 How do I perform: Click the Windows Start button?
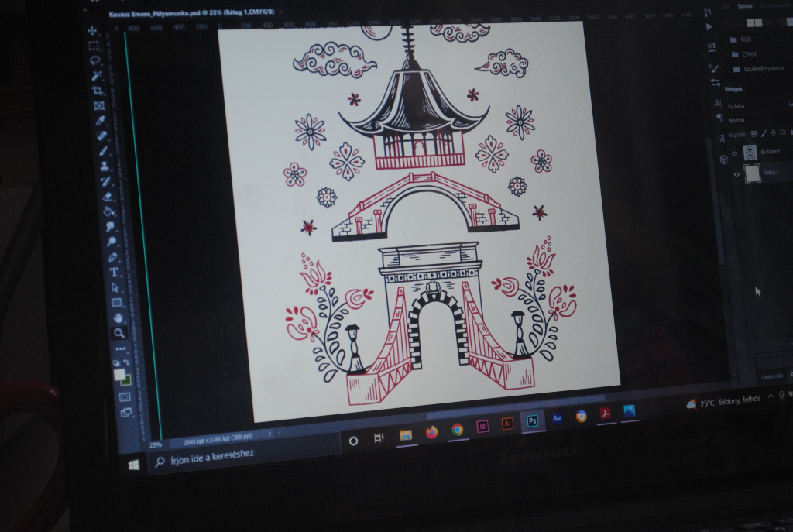[x=133, y=465]
